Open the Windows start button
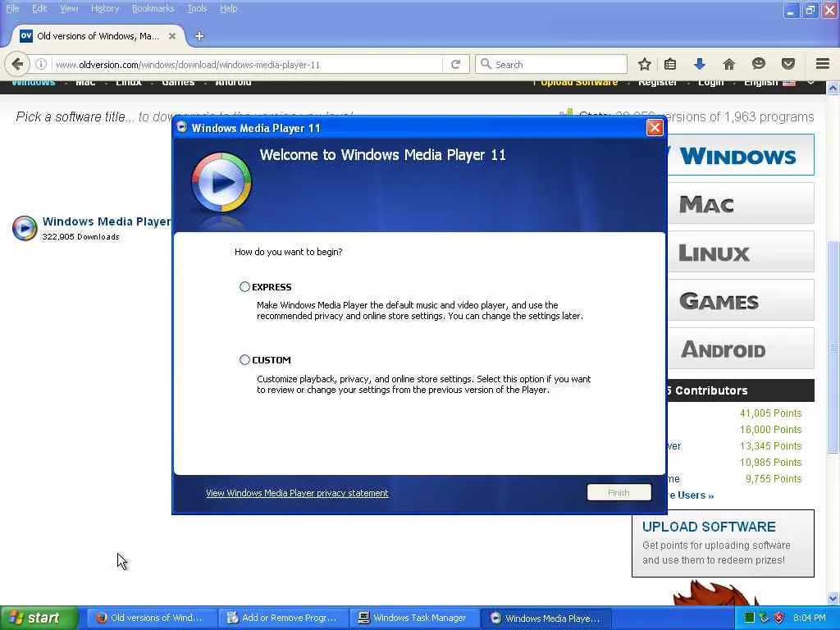840x630 pixels. click(x=39, y=618)
